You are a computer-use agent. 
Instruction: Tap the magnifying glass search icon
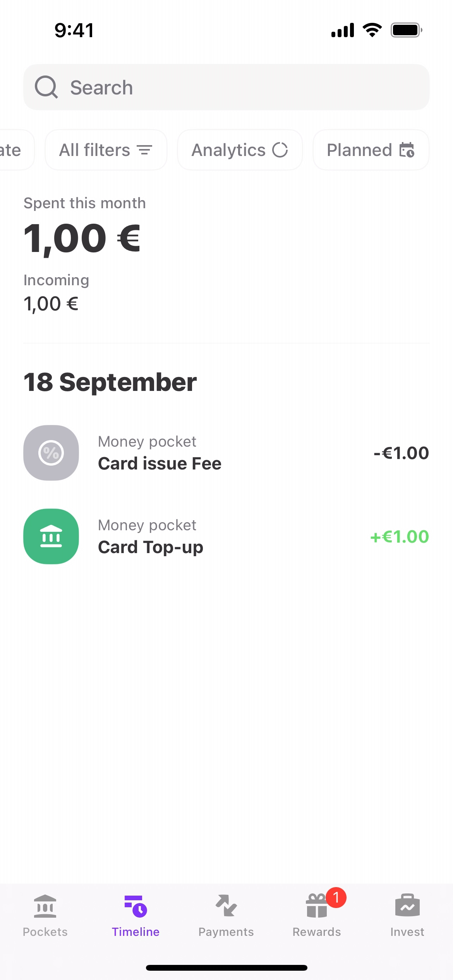pos(46,87)
